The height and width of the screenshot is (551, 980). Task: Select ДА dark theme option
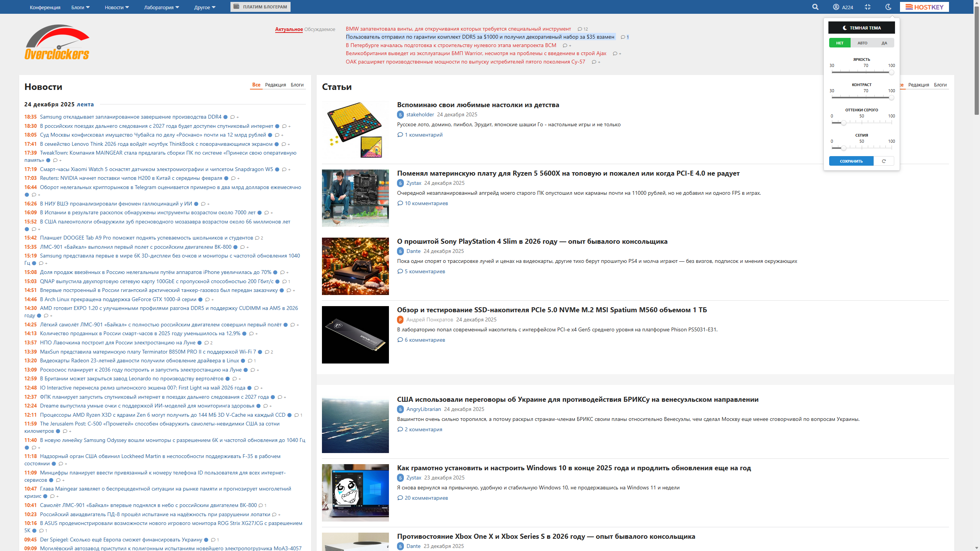pos(884,43)
